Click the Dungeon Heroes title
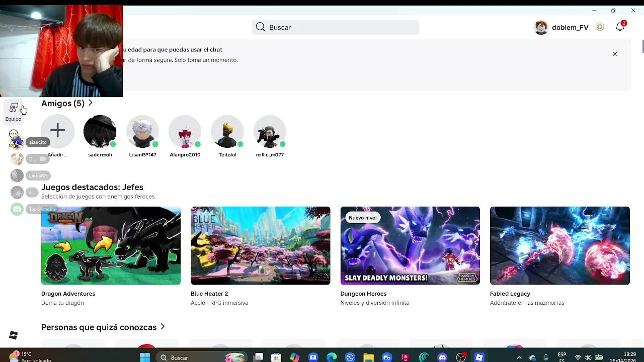 pos(363,294)
